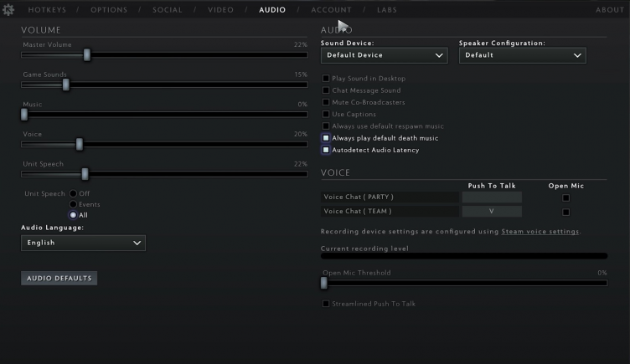The height and width of the screenshot is (364, 630).
Task: Go to the About section
Action: pos(610,10)
